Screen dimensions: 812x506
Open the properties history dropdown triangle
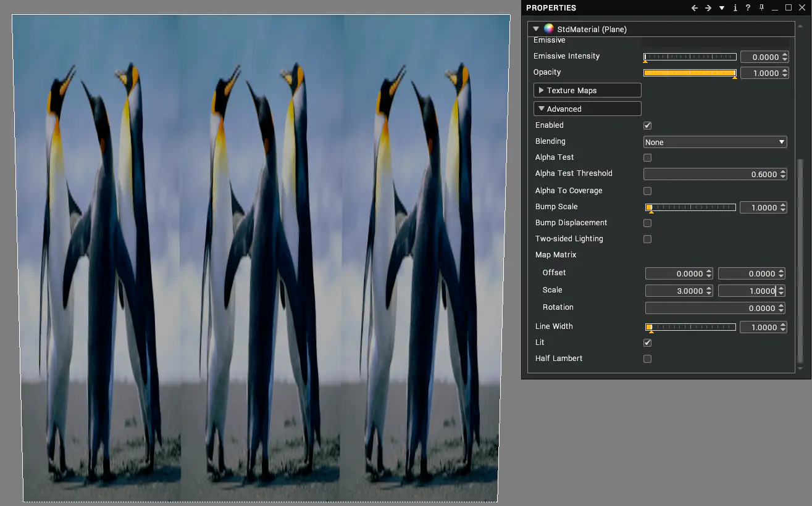[x=722, y=8]
